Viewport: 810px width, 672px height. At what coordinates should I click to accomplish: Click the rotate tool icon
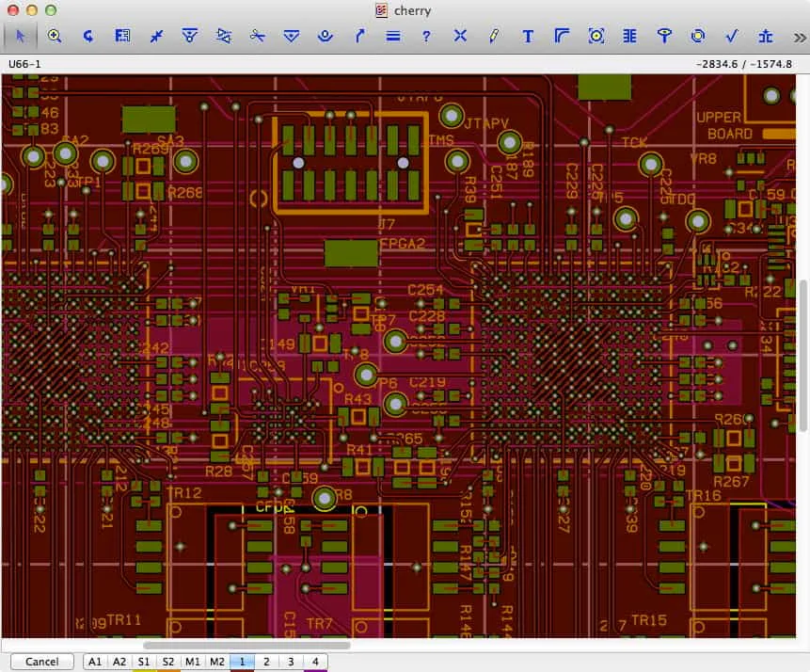(x=88, y=36)
